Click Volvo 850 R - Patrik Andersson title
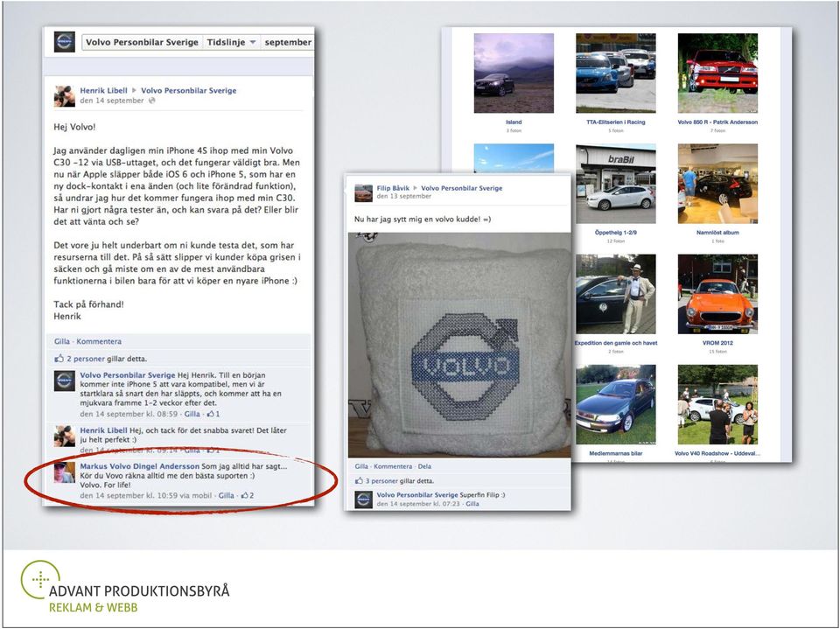Screen dimensions: 840x629 717,122
